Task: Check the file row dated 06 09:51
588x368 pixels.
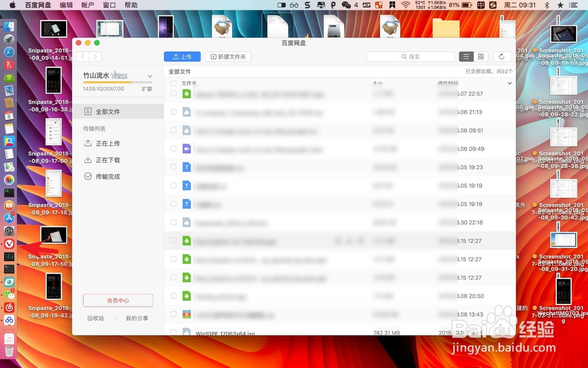Action: pos(173,130)
